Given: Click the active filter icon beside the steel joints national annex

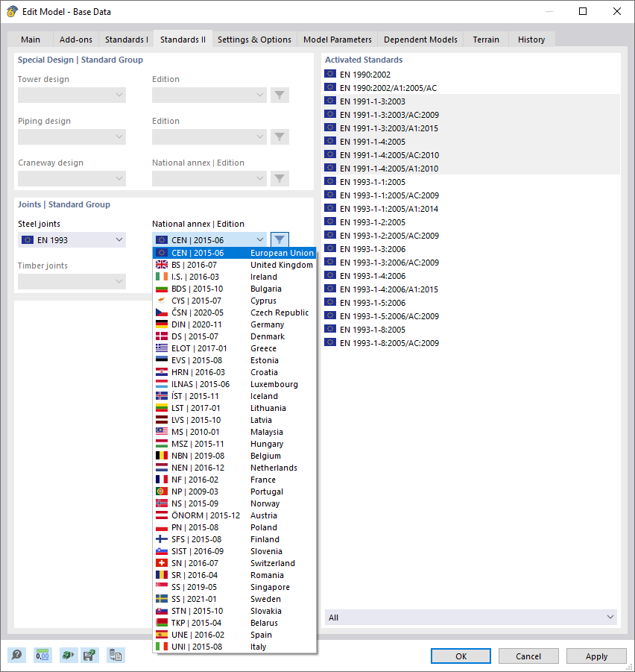Looking at the screenshot, I should (x=279, y=239).
